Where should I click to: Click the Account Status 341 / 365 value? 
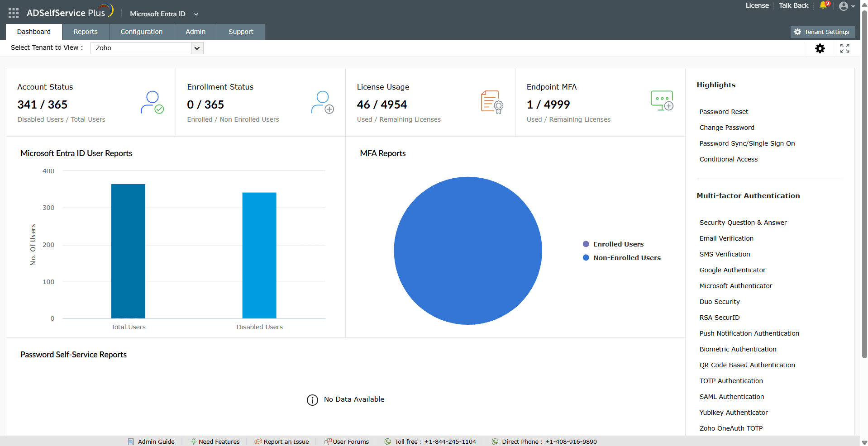(x=43, y=105)
